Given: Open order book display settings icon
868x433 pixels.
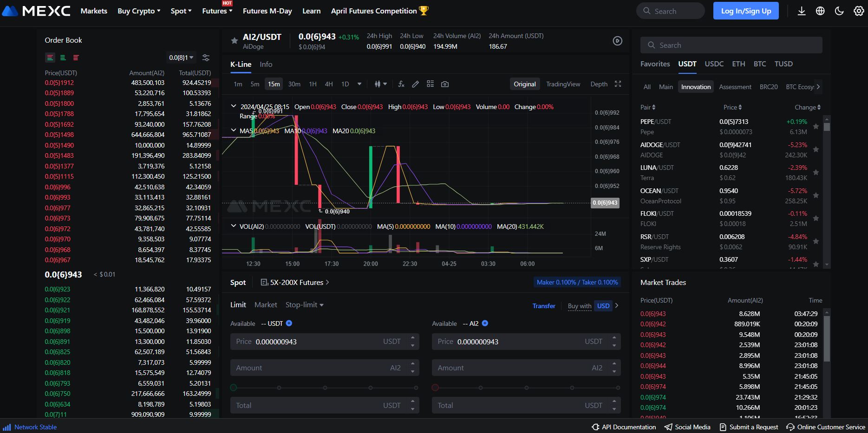Looking at the screenshot, I should 206,58.
